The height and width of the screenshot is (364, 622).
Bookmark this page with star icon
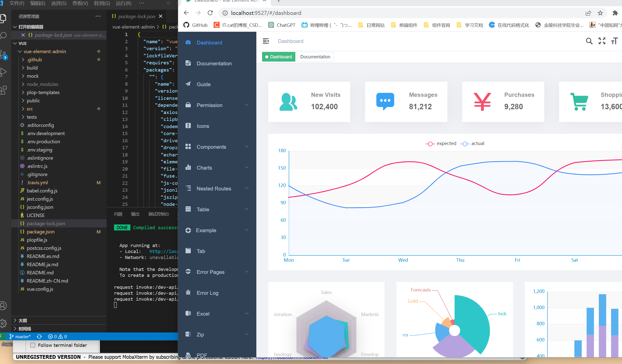600,13
